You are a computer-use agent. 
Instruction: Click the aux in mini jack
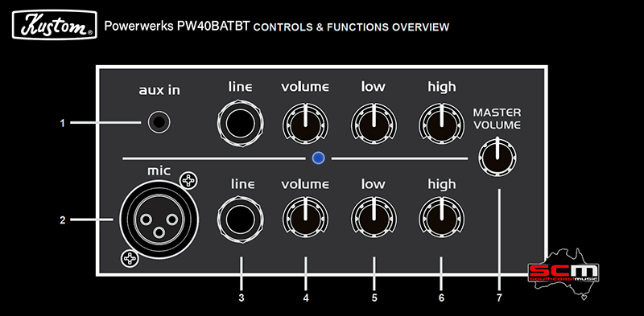(159, 122)
